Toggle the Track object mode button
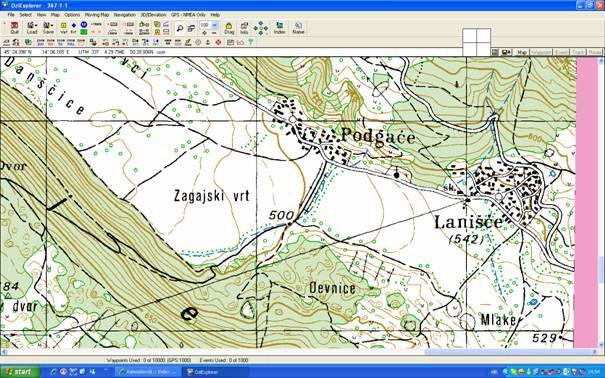The width and height of the screenshot is (605, 378). (x=578, y=52)
